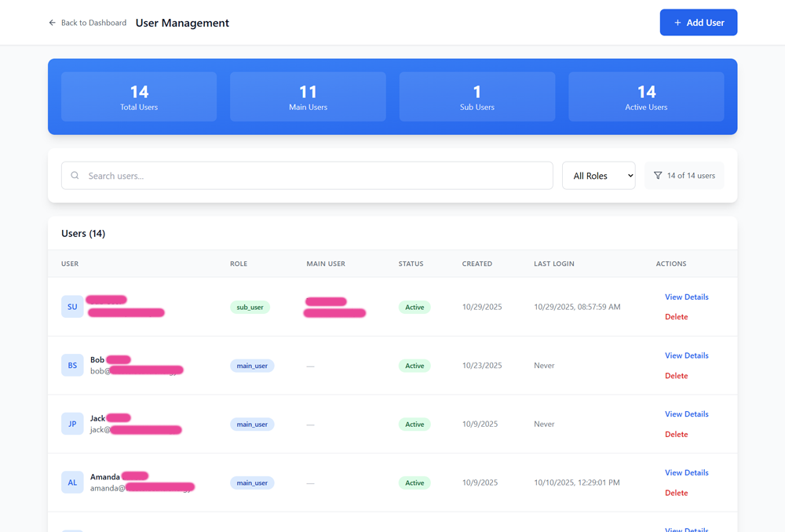
Task: Delete Amanda's user account
Action: point(676,492)
